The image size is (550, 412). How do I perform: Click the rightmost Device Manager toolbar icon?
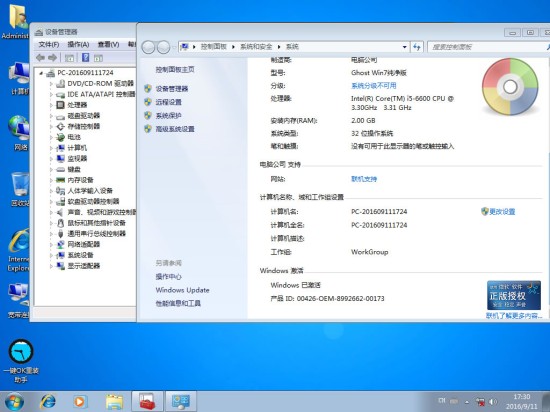click(x=98, y=58)
